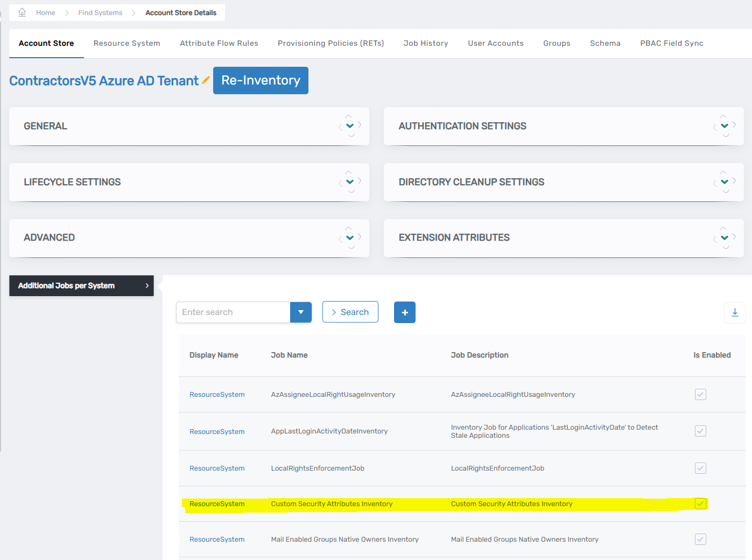Open the search filter dropdown arrow icon

(301, 312)
